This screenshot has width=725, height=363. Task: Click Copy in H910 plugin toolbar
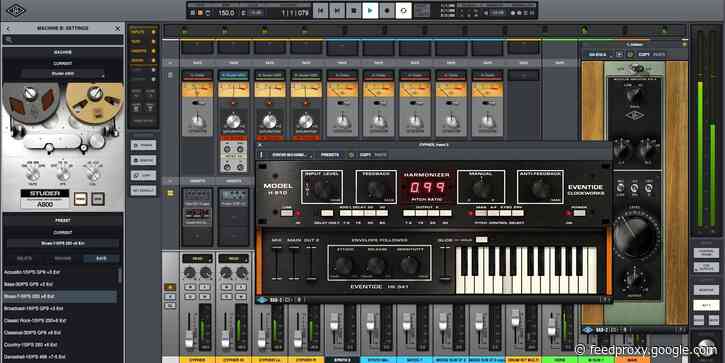point(365,155)
